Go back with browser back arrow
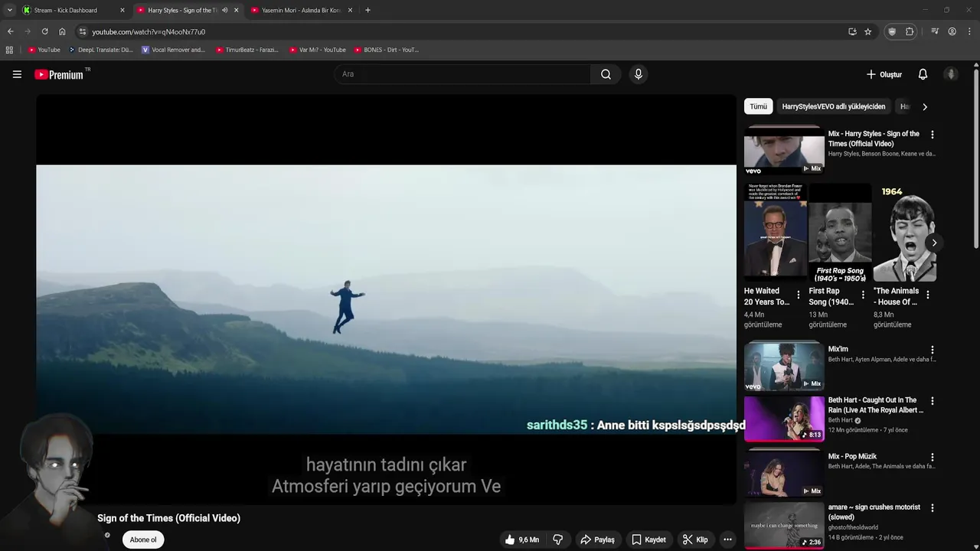This screenshot has width=980, height=551. [x=10, y=31]
